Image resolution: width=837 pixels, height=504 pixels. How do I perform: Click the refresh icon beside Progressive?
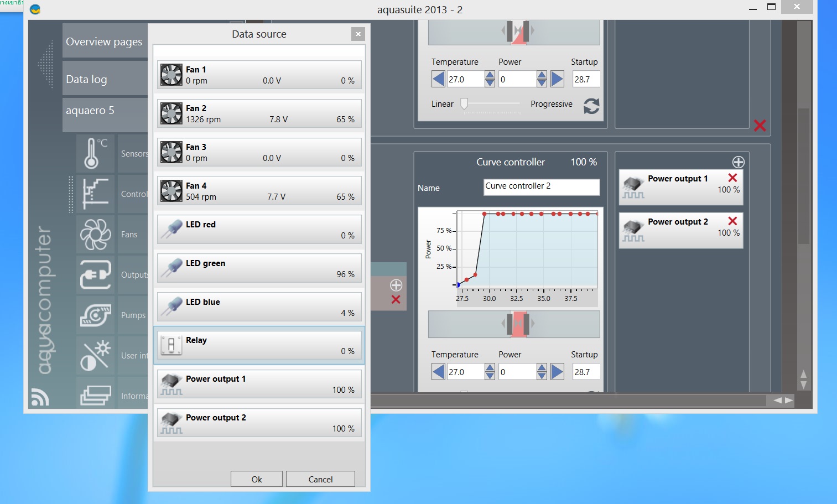pos(591,106)
